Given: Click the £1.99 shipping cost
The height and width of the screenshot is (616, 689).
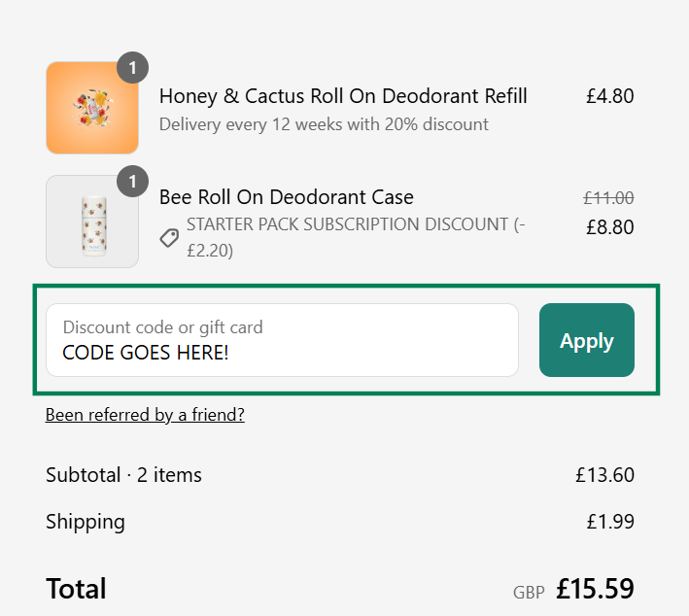Looking at the screenshot, I should (x=609, y=522).
